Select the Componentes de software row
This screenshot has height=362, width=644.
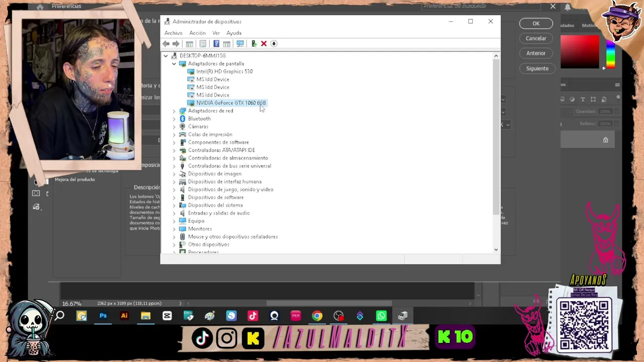point(218,142)
